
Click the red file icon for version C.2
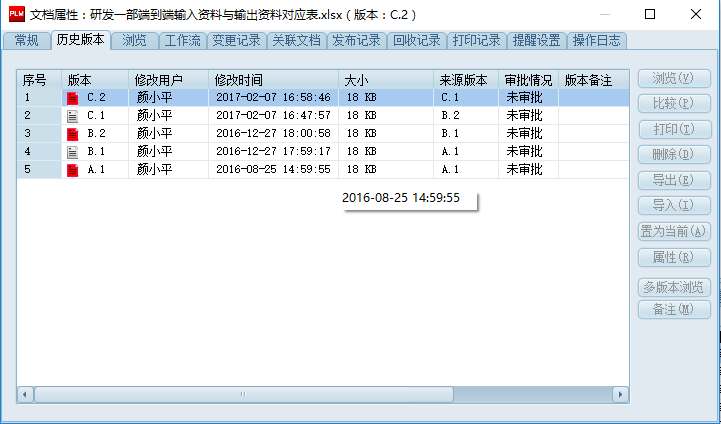coord(72,98)
